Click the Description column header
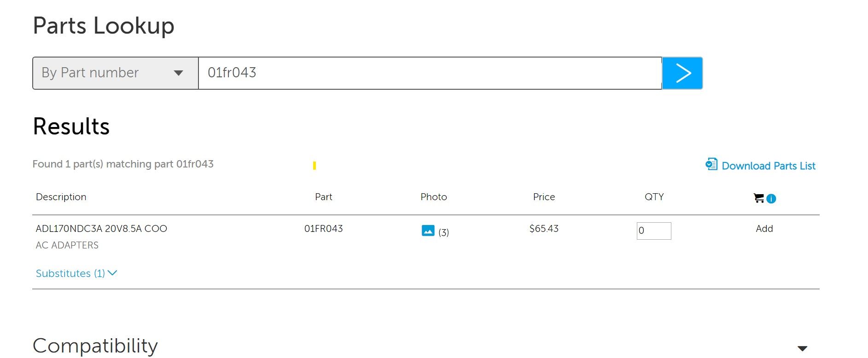Image resolution: width=868 pixels, height=358 pixels. coord(61,197)
